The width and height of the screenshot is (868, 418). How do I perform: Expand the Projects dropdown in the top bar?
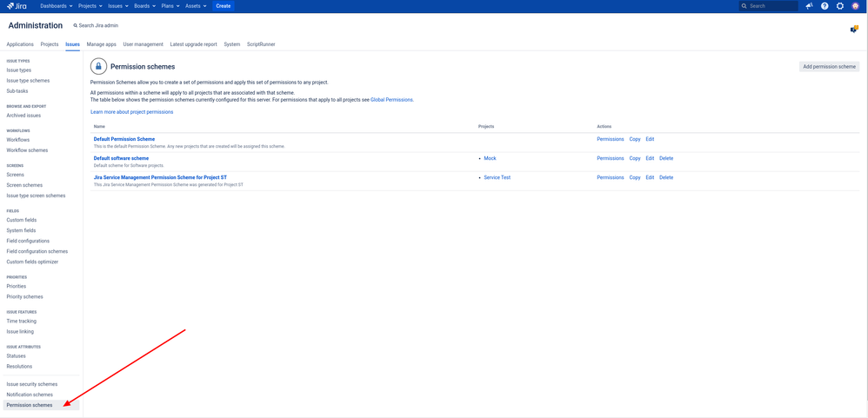(x=90, y=5)
